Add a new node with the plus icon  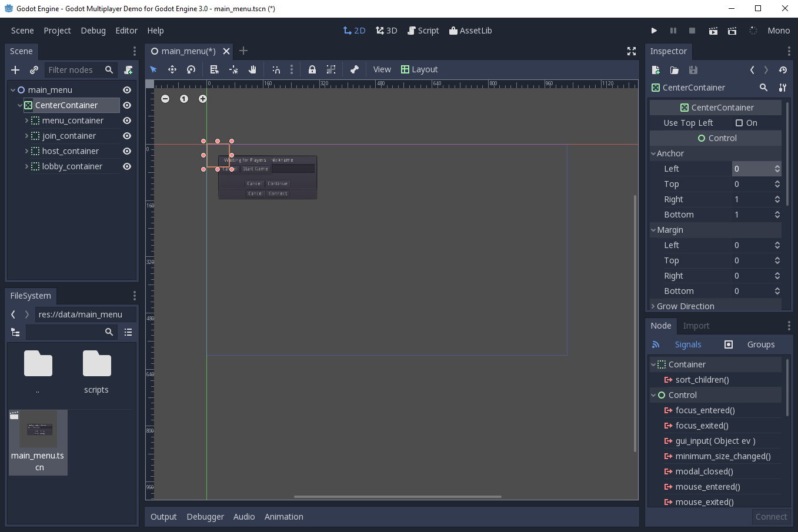(x=14, y=69)
